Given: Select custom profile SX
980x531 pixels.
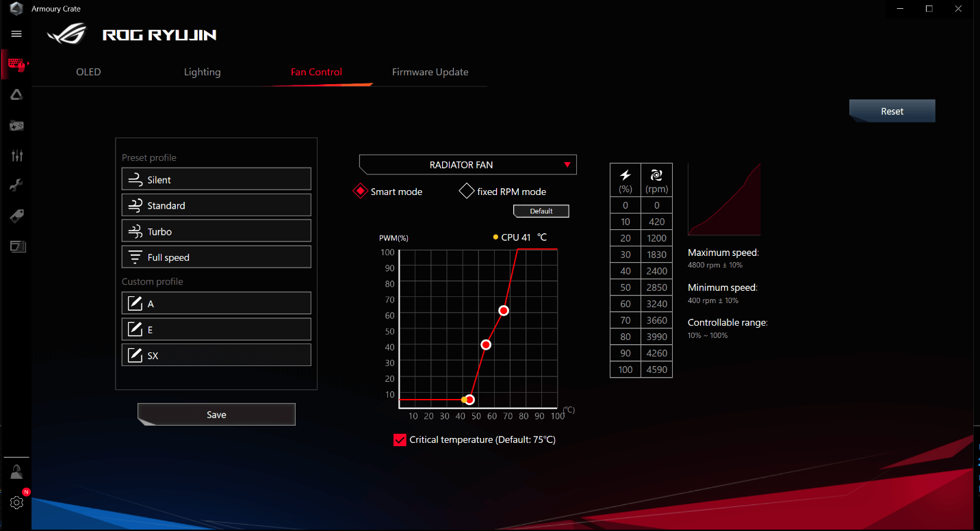Looking at the screenshot, I should (216, 355).
